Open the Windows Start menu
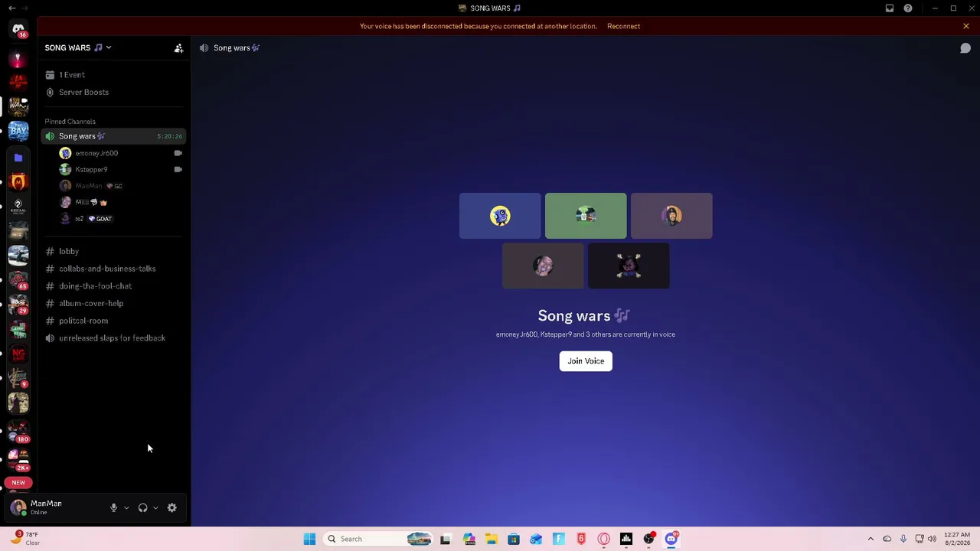 (309, 539)
